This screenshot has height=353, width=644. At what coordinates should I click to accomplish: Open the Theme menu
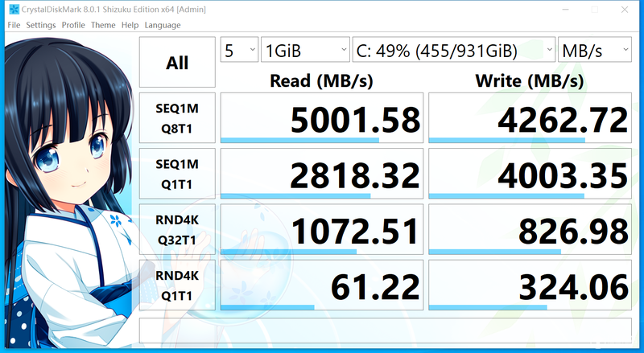[x=103, y=25]
